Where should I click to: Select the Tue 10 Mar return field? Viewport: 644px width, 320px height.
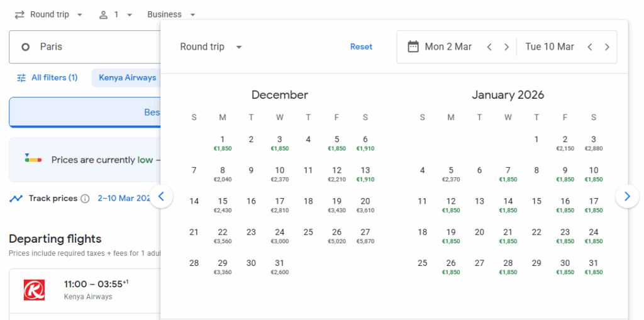point(550,47)
